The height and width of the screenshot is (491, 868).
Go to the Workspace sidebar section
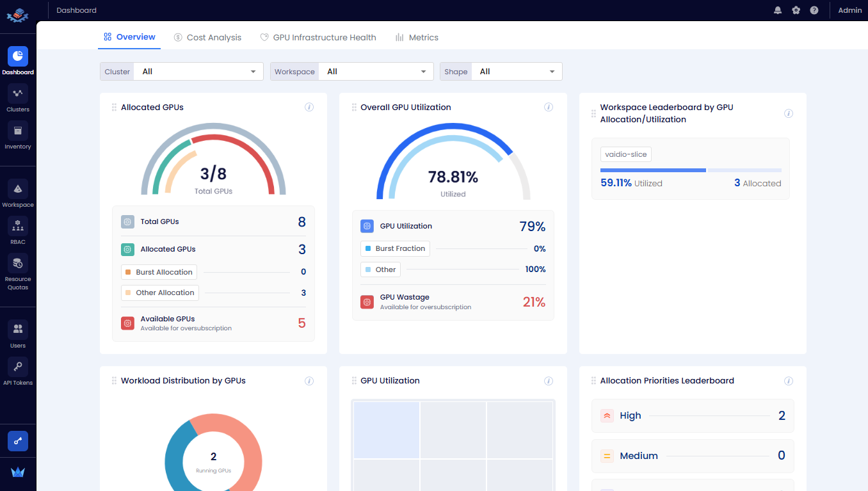pyautogui.click(x=18, y=189)
